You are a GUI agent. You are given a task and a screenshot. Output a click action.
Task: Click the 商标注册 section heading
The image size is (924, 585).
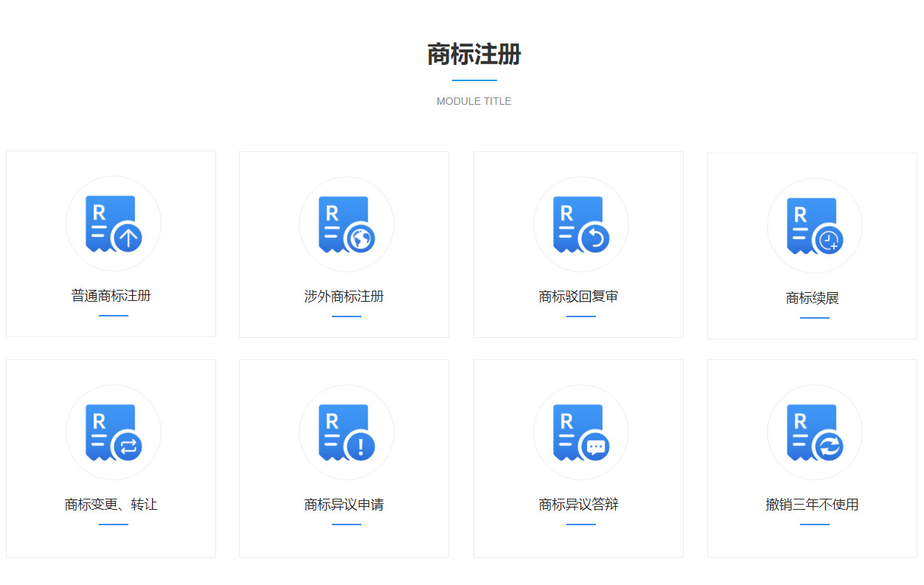click(474, 55)
